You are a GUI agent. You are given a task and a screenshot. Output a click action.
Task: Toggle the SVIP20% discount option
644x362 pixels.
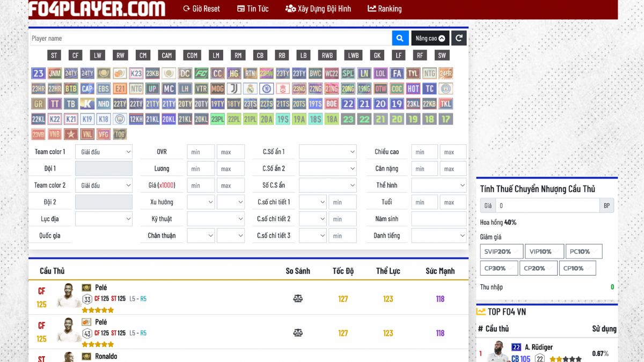coord(501,252)
